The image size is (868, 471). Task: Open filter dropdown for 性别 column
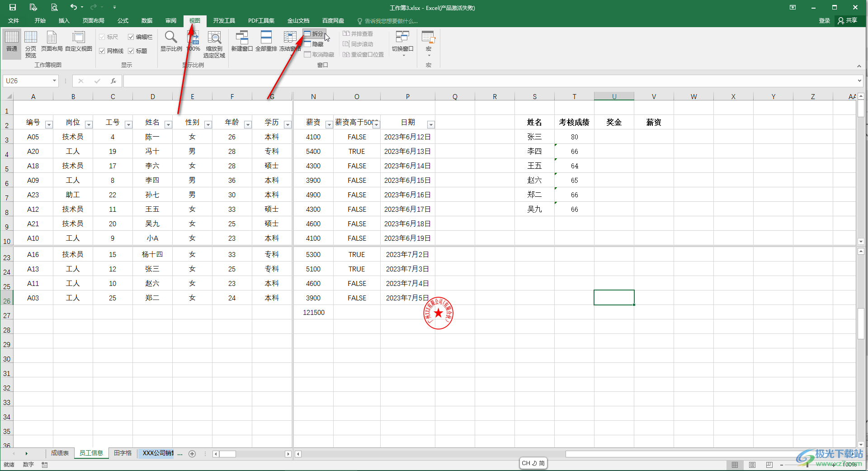[208, 124]
